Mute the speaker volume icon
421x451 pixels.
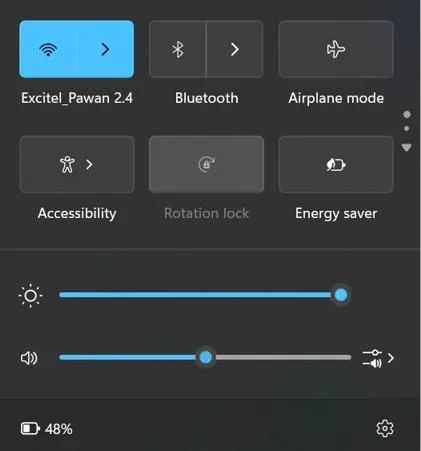tap(29, 358)
